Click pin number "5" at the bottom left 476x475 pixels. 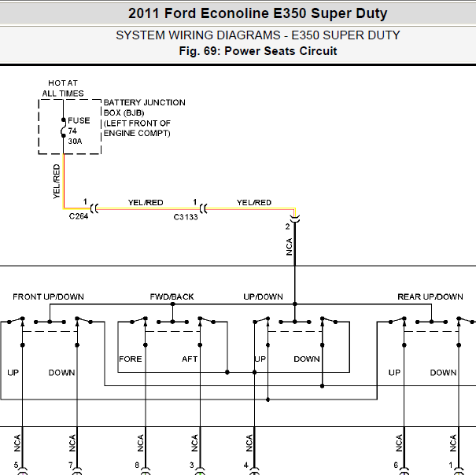coord(16,465)
